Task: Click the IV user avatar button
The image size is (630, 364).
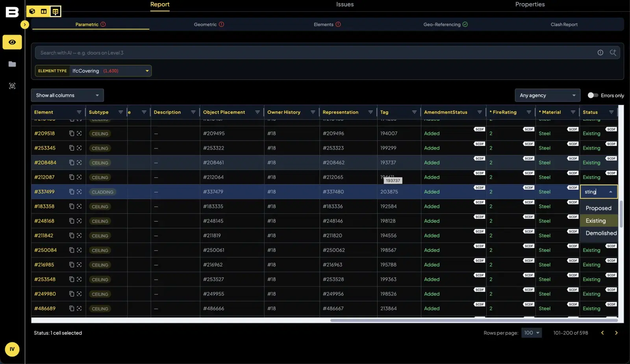Action: 12,349
